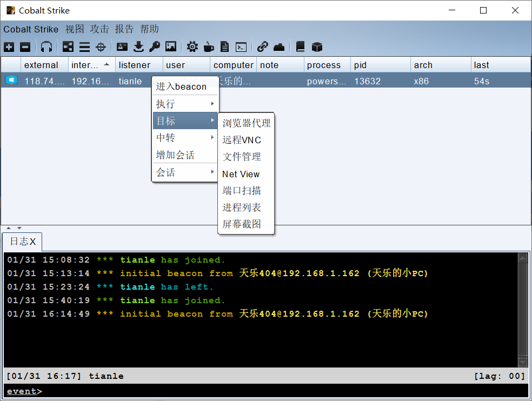Click the 'tianle has left.' log line
The height and width of the screenshot is (401, 532).
click(x=110, y=286)
